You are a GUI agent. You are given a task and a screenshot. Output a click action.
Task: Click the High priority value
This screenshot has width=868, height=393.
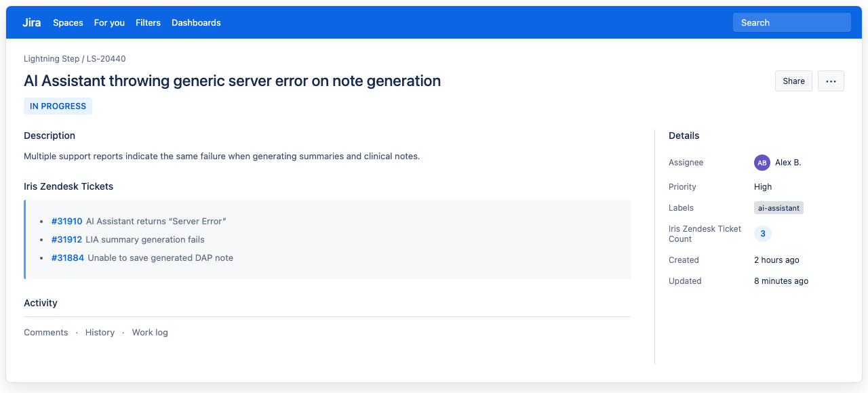coord(763,187)
